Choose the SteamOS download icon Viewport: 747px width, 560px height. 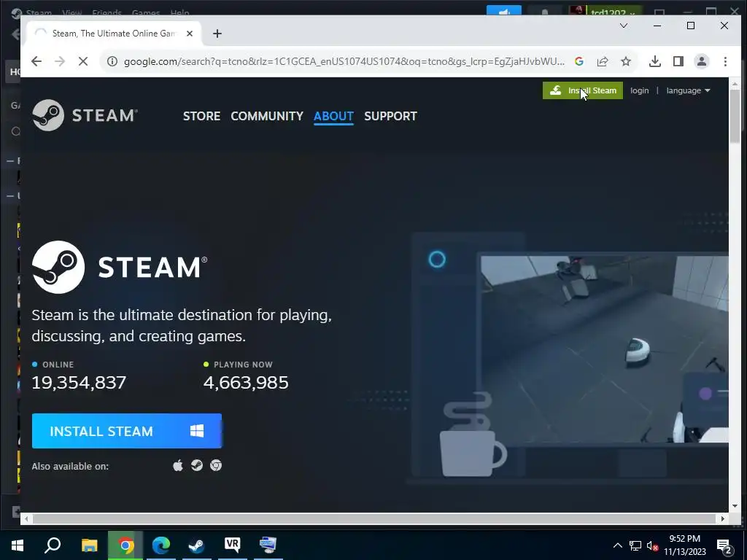click(197, 465)
